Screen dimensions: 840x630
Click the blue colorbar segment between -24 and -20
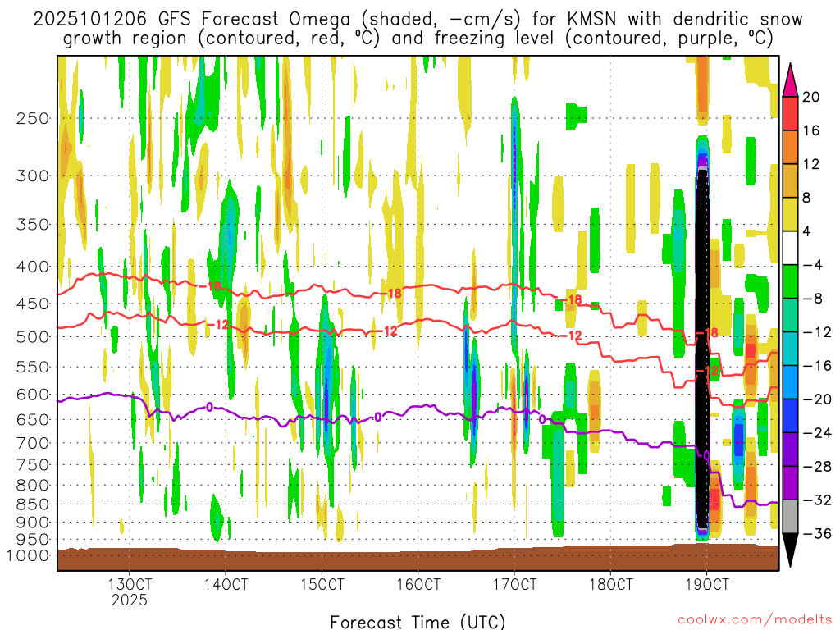point(791,416)
